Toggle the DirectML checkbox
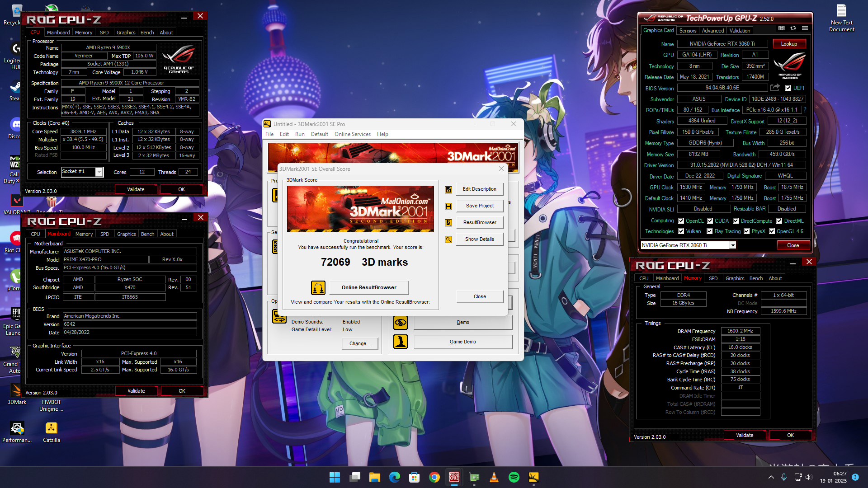Screen dimensions: 868x488 click(x=779, y=221)
